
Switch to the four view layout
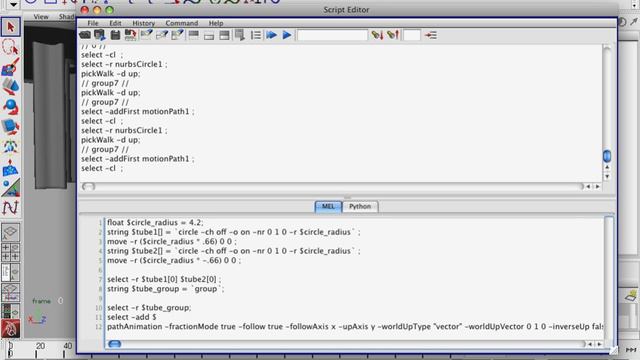(10, 252)
